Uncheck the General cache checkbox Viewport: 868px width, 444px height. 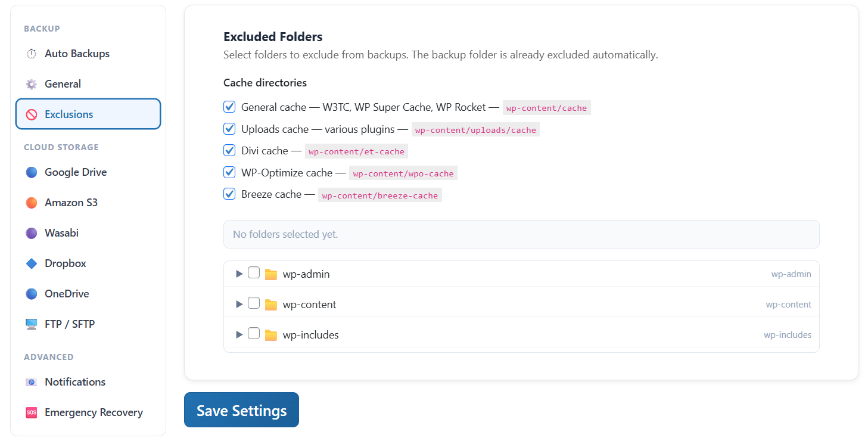pyautogui.click(x=229, y=107)
